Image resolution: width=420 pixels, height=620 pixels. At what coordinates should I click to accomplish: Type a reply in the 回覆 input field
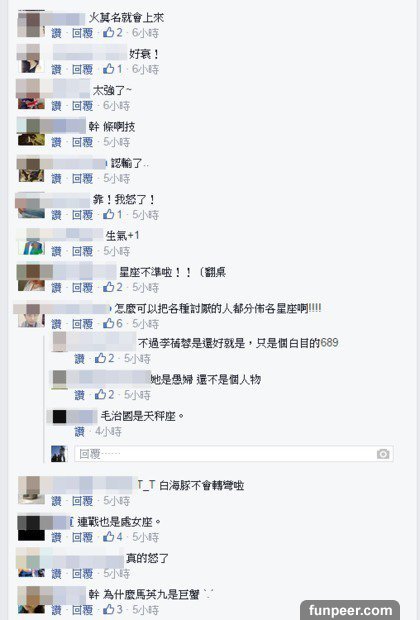pyautogui.click(x=234, y=454)
